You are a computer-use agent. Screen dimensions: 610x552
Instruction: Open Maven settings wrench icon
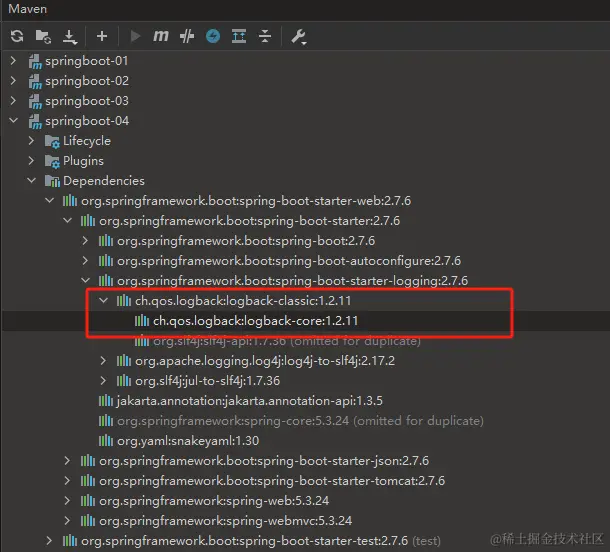point(298,37)
